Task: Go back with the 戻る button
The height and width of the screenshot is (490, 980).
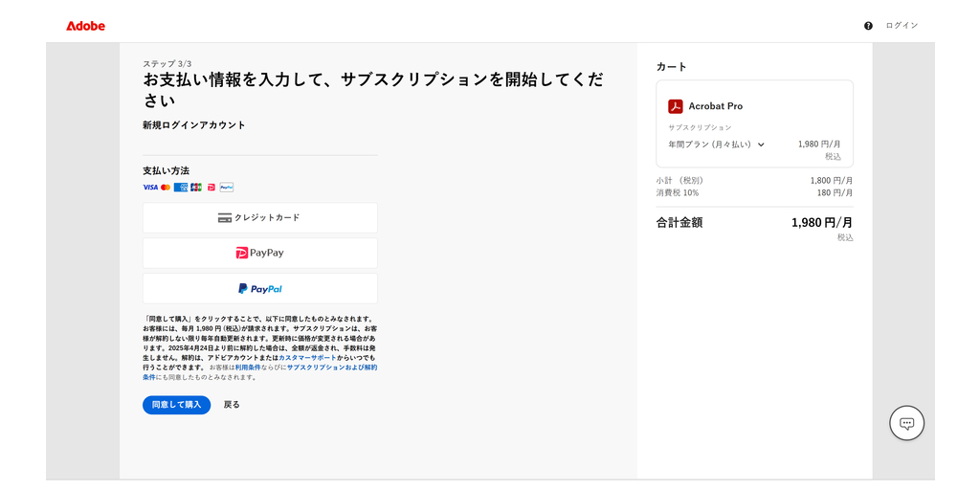Action: [232, 405]
